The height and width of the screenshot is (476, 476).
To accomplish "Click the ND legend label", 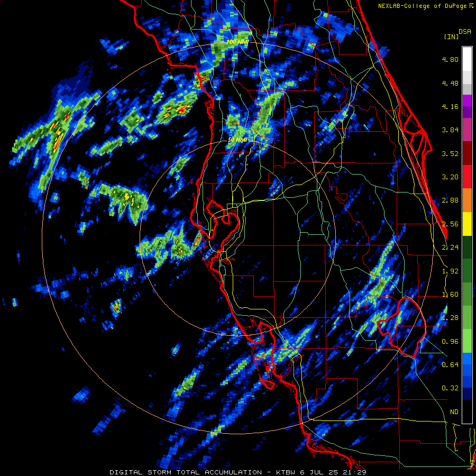I will [454, 412].
